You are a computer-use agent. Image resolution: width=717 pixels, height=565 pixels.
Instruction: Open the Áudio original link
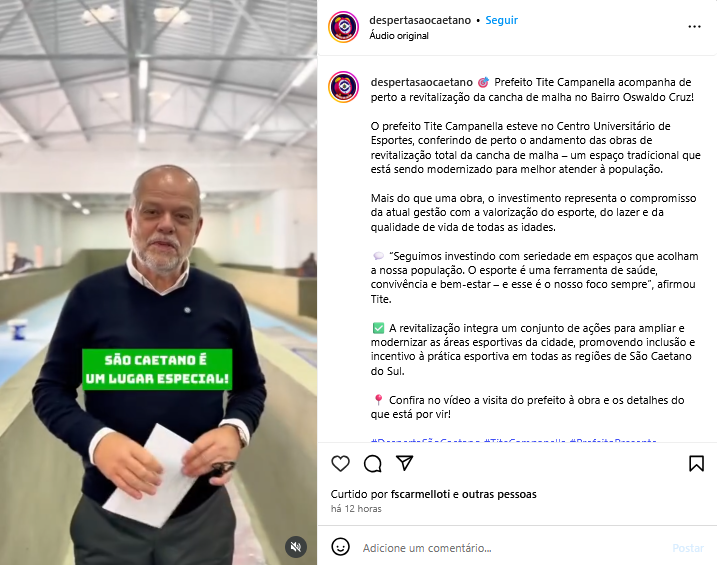[x=399, y=36]
